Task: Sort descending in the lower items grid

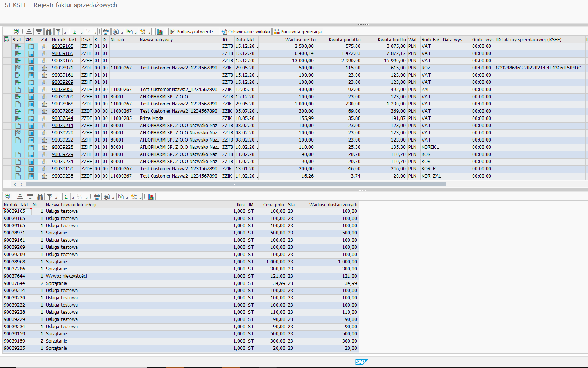Action: 30,197
